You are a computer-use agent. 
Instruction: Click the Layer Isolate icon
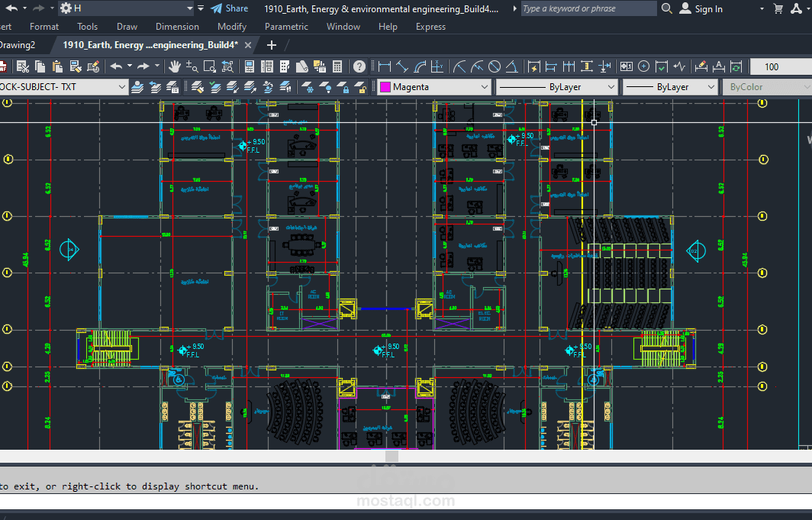tap(233, 87)
